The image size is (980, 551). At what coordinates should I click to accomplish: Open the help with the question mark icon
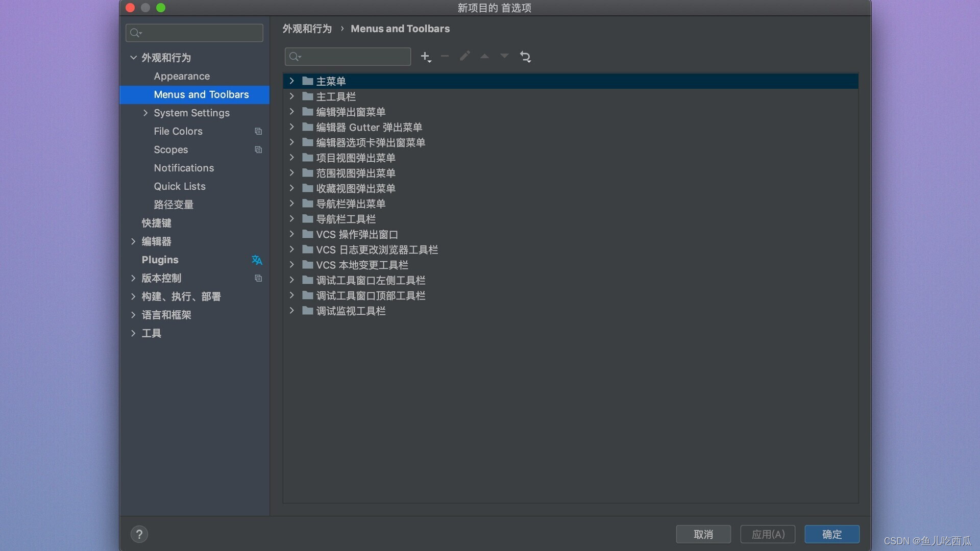139,534
